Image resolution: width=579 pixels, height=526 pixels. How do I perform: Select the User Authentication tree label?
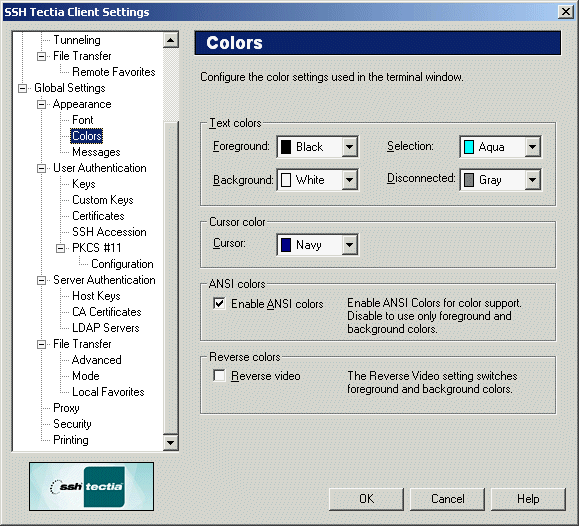(x=100, y=168)
